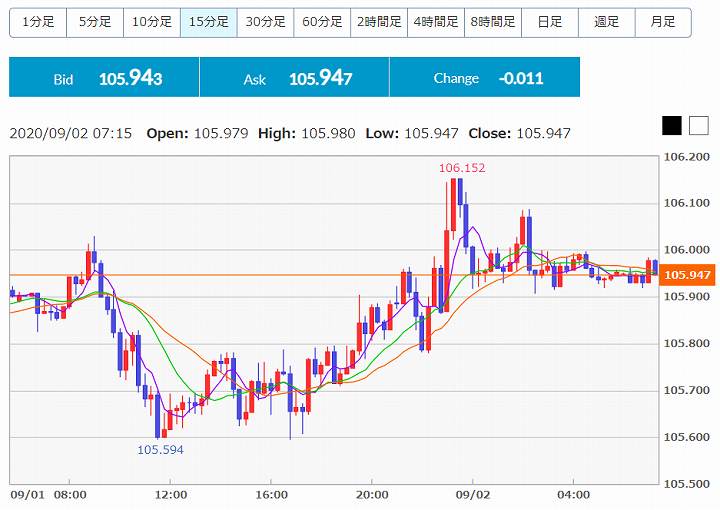Click the 105.594 low price label
This screenshot has height=510, width=720.
click(160, 450)
